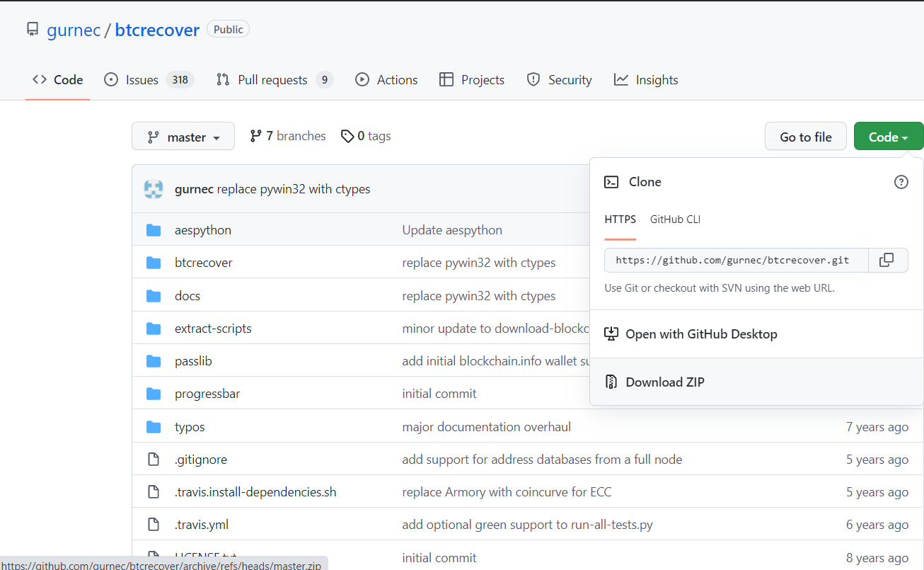Click the Issues count badge 318

180,80
